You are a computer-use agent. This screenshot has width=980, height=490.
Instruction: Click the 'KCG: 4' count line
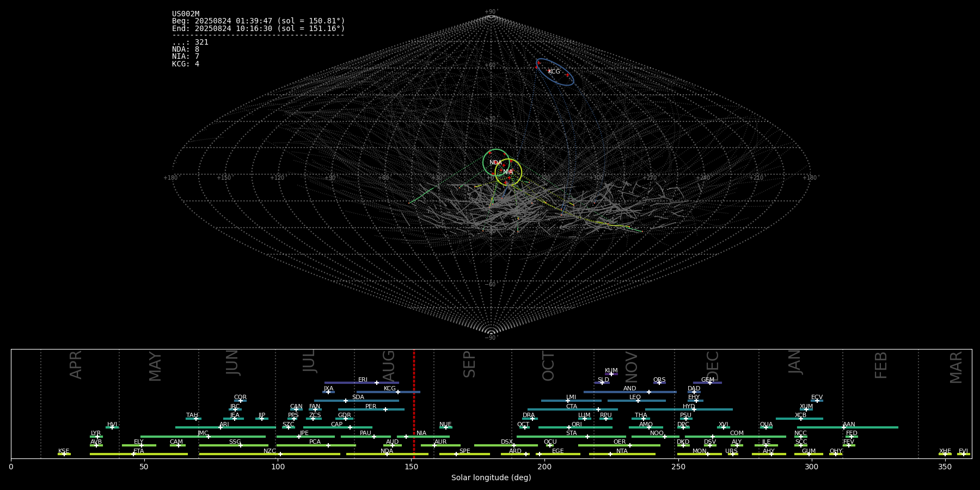[186, 64]
